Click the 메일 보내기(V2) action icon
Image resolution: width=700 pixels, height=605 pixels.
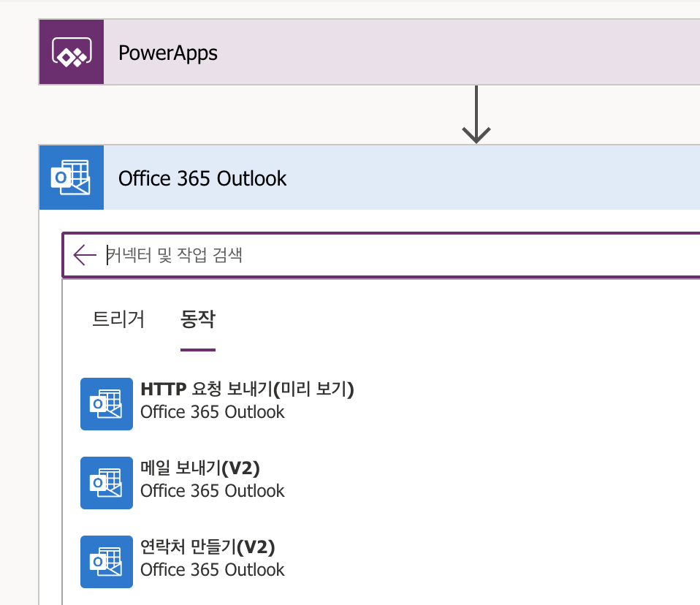click(107, 483)
